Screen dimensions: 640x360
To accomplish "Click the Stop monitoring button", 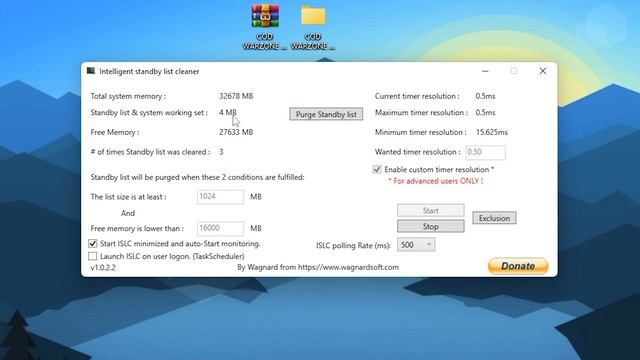I will click(x=431, y=227).
